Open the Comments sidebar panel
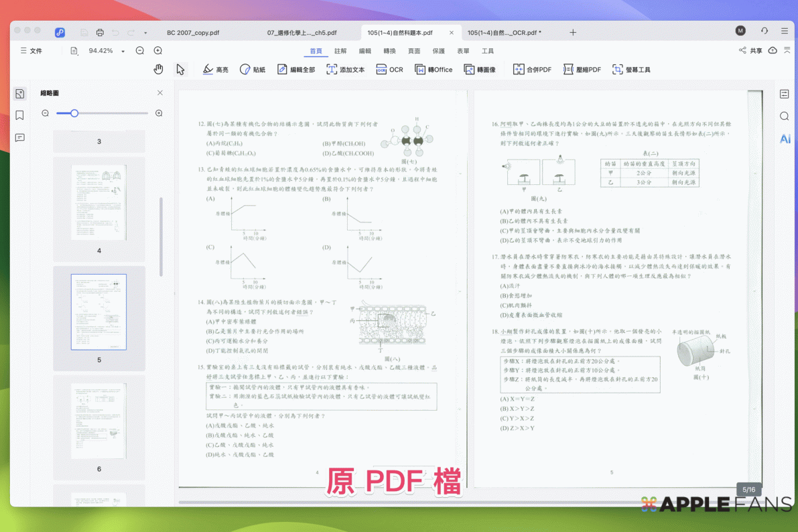Screen dimensions: 798x532 click(x=20, y=137)
